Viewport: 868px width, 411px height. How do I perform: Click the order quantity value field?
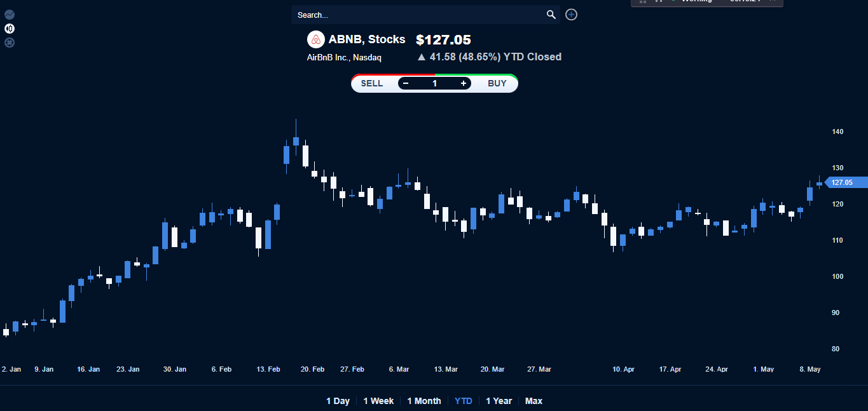(x=435, y=83)
